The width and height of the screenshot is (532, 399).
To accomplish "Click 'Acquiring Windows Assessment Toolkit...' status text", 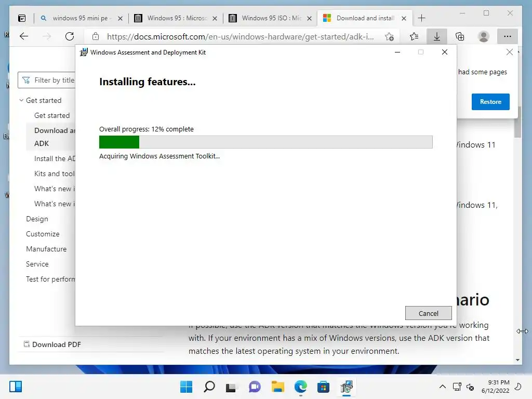I will coord(159,156).
